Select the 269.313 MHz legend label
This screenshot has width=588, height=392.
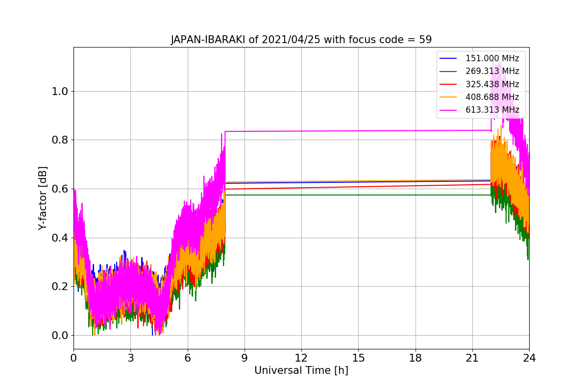(492, 71)
